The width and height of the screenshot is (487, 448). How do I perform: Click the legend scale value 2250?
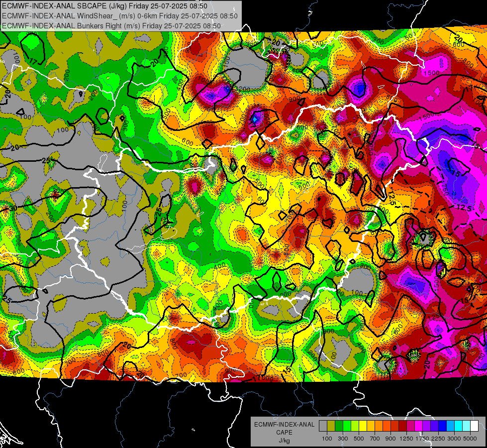tap(438, 439)
